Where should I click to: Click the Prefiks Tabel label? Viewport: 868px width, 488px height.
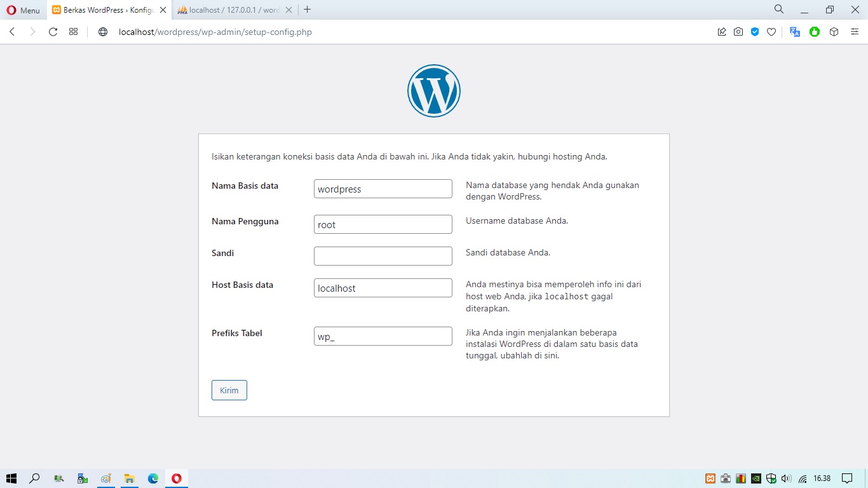(x=237, y=333)
